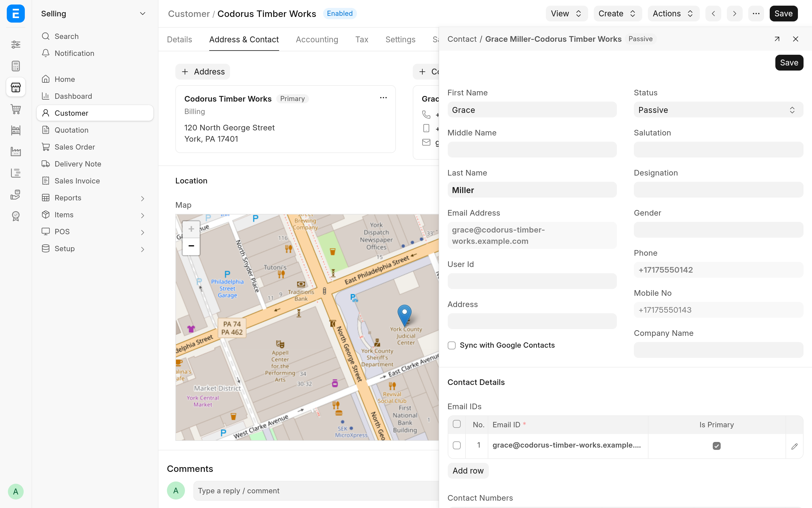Open the Selling storefront icon in the app rail
Viewport: 812px width, 508px height.
[16, 87]
